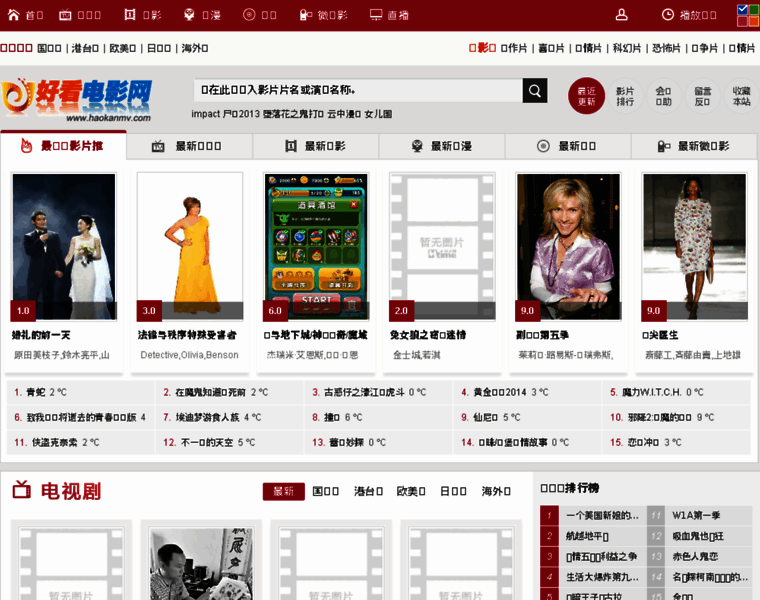The image size is (760, 600).
Task: Open play history clock icon
Action: click(668, 15)
